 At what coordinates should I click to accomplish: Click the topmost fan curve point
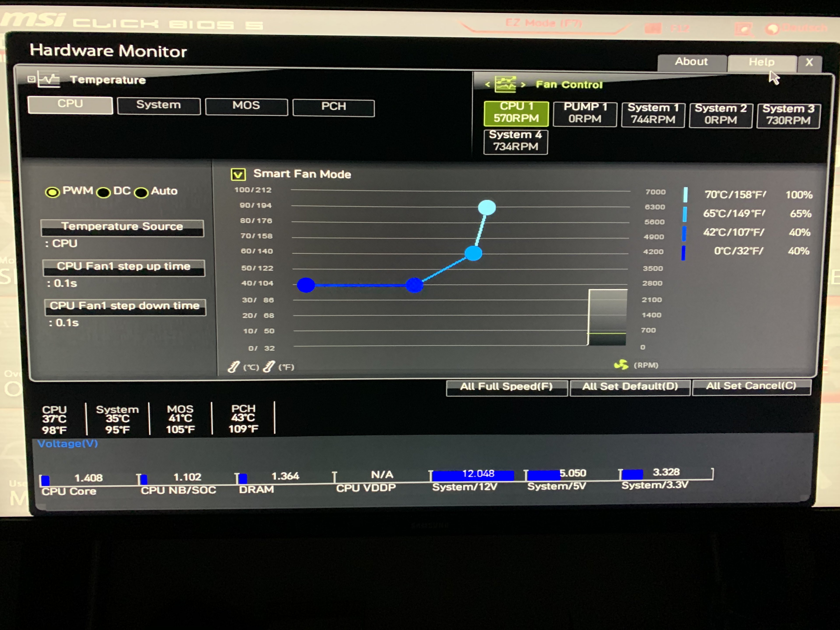click(486, 207)
